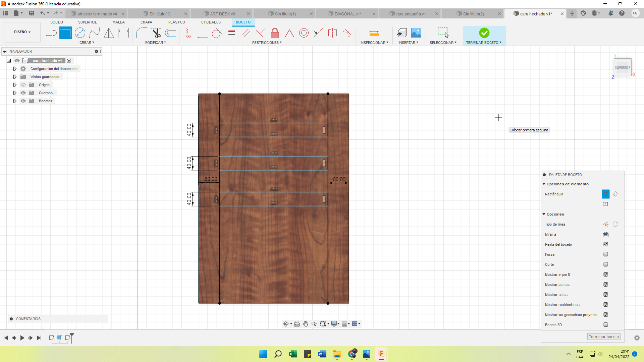
Task: Click the Terminar boceto palette button
Action: (603, 337)
